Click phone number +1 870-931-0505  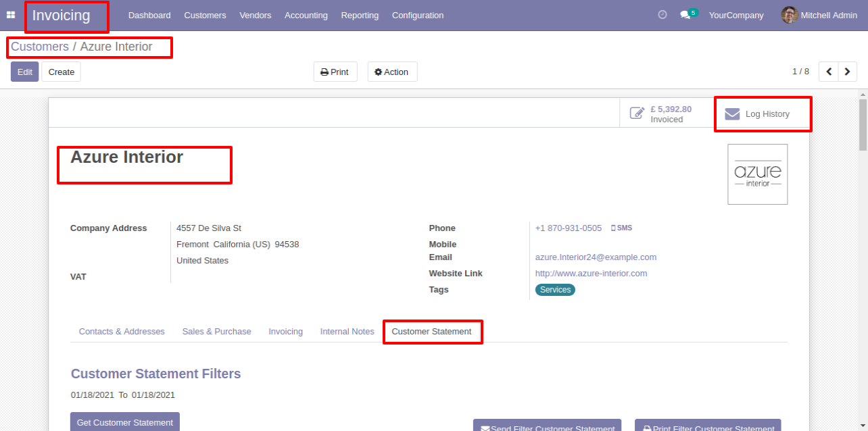coord(569,228)
